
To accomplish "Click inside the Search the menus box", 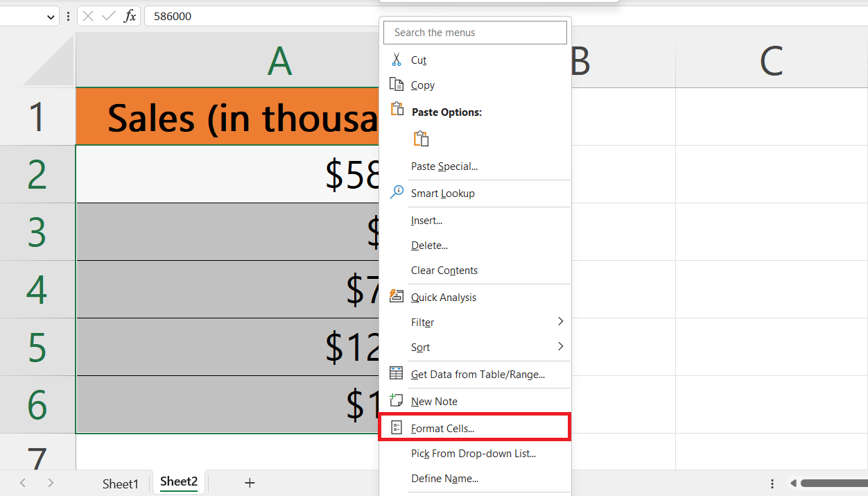I will tap(474, 32).
